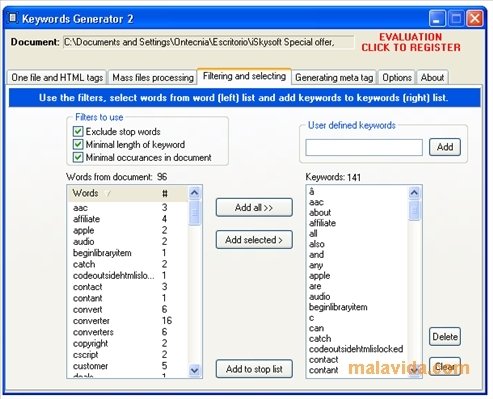493x399 pixels.
Task: Click Add all >> button
Action: pyautogui.click(x=254, y=208)
